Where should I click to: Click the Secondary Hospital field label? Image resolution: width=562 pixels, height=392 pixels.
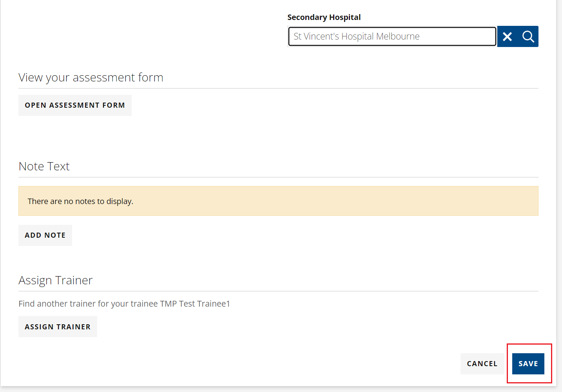point(324,17)
